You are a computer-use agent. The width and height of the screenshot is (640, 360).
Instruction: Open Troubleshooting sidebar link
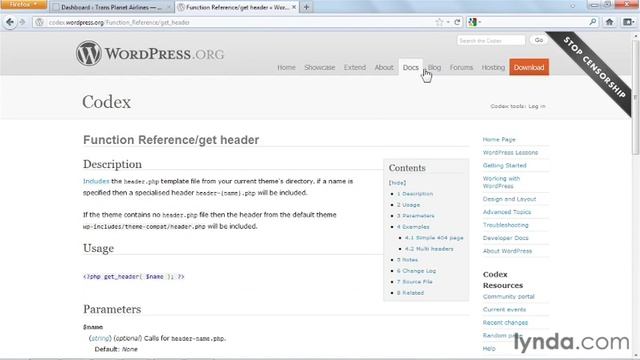pyautogui.click(x=505, y=225)
